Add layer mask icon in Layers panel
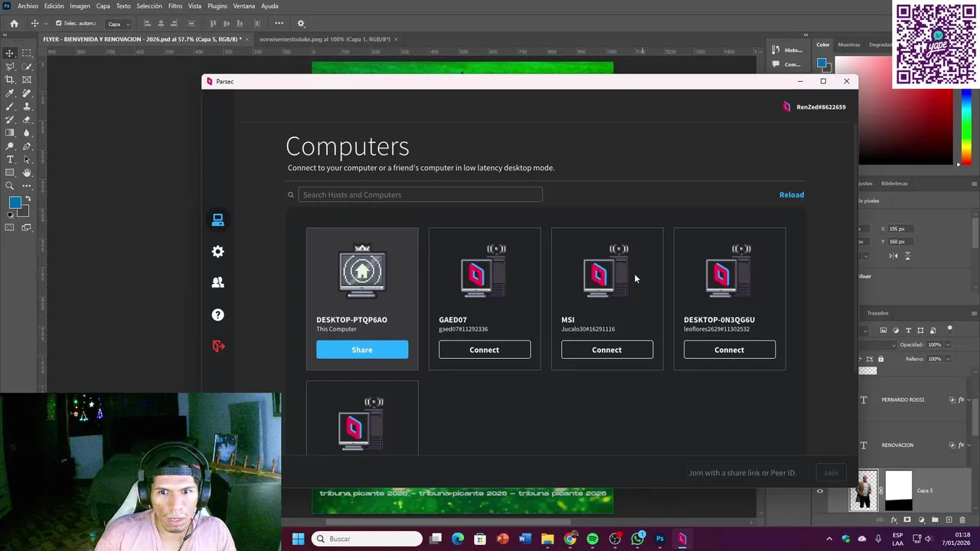The width and height of the screenshot is (980, 551). (x=907, y=520)
